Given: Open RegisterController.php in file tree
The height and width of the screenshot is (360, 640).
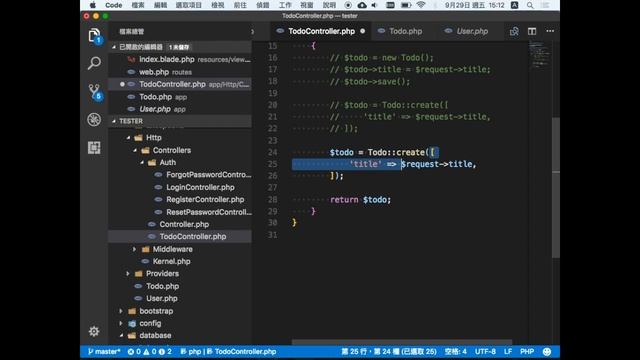Looking at the screenshot, I should coord(180,200).
